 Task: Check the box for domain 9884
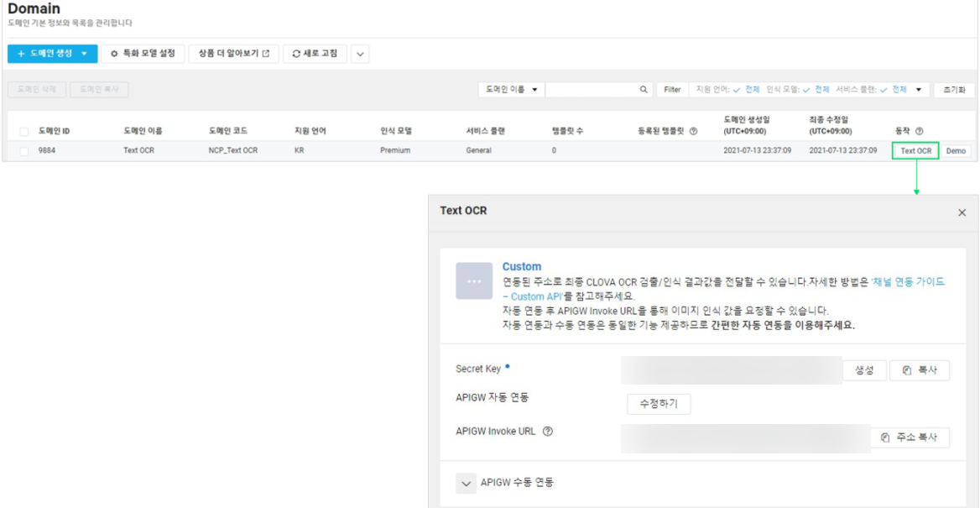tap(24, 151)
